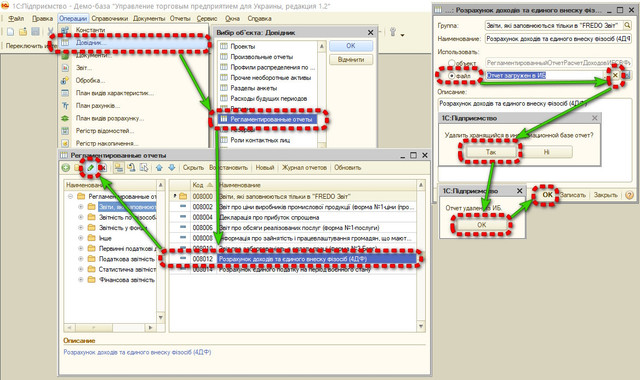Screen dimensions: 640x380
Task: Click the Регістр відомостей icon in menu
Action: (x=65, y=131)
